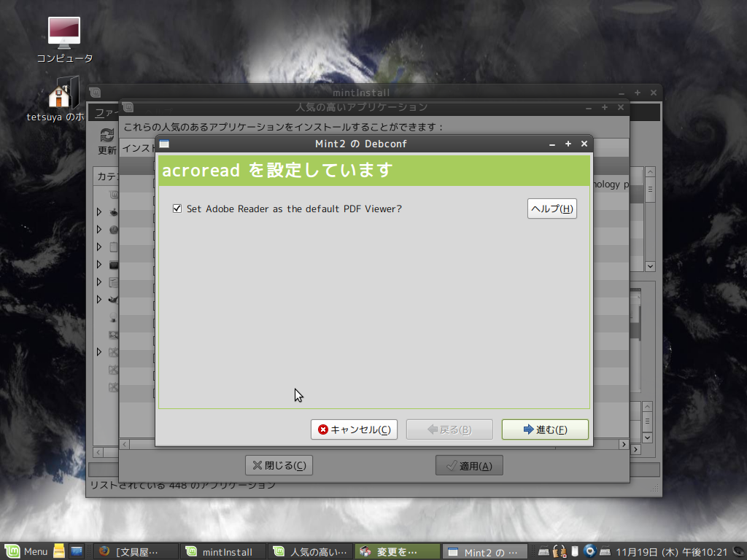
Task: Switch to the Mint2 の … taskbar entry
Action: pos(485,551)
